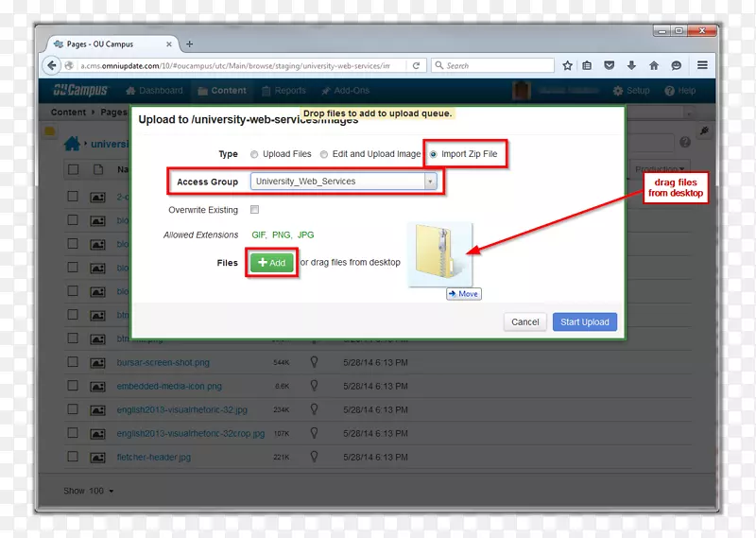Open the Show 100 rows dropdown

[88, 491]
